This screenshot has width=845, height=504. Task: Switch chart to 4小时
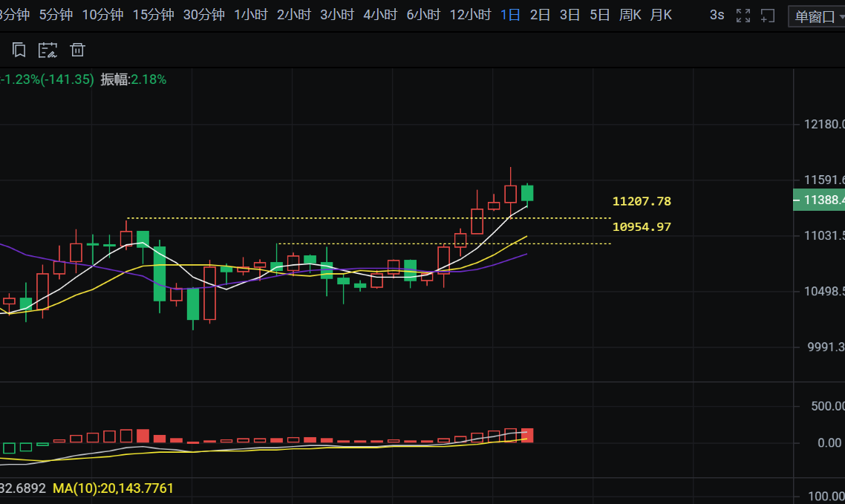[x=380, y=15]
